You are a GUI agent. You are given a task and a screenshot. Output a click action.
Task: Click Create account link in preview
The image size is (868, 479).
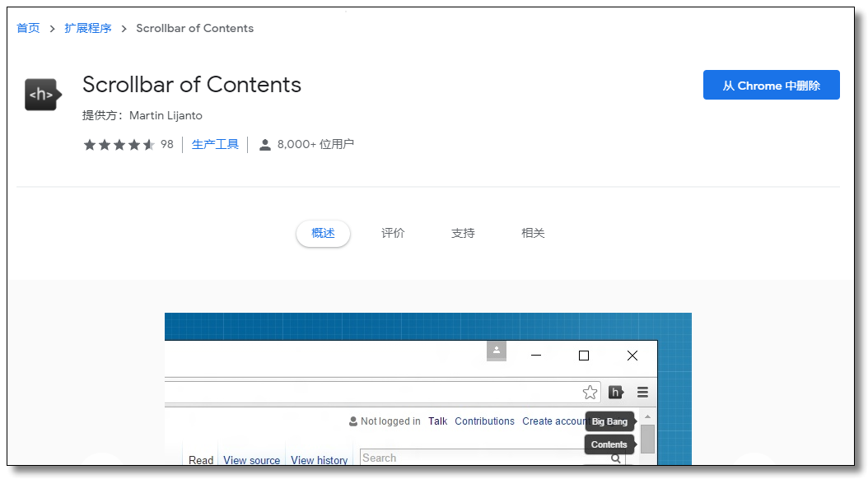(554, 421)
